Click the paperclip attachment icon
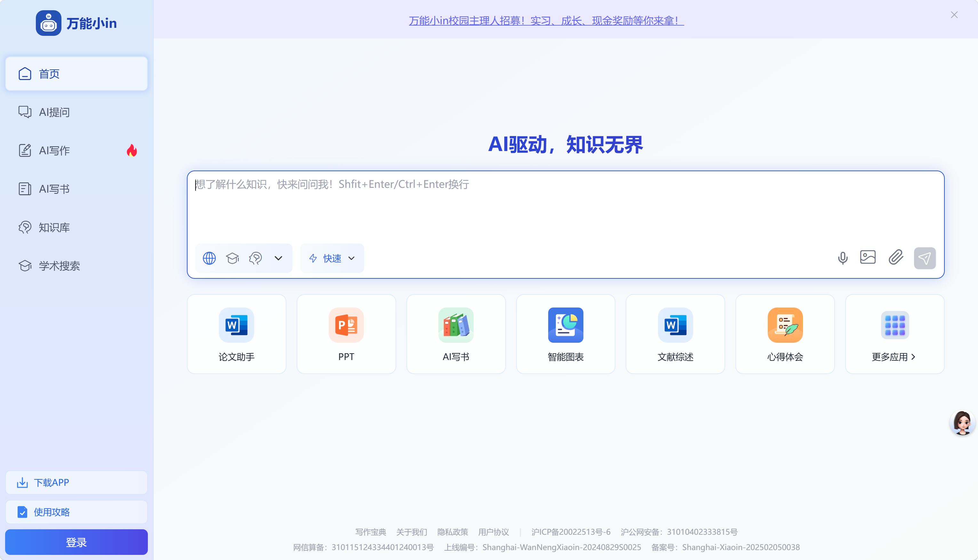The width and height of the screenshot is (978, 560). [x=896, y=257]
